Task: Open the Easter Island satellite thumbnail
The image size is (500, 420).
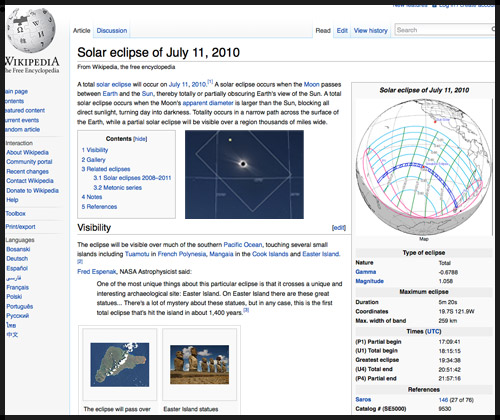Action: 120,364
